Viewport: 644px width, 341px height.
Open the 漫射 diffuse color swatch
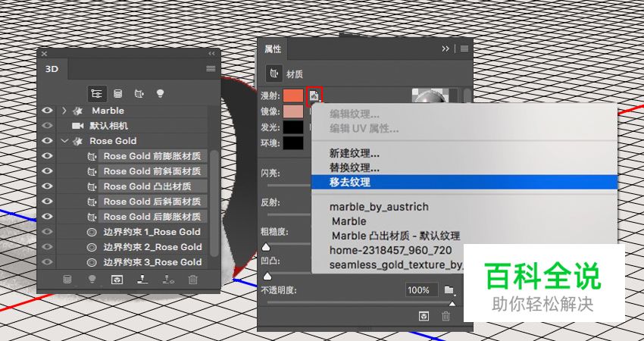tap(293, 95)
